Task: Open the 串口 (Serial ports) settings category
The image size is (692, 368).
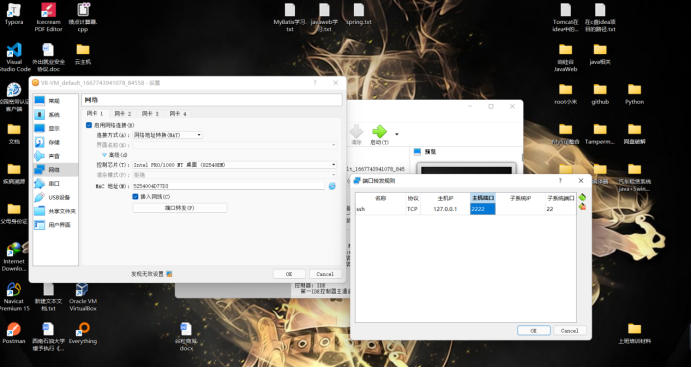Action: [x=54, y=184]
